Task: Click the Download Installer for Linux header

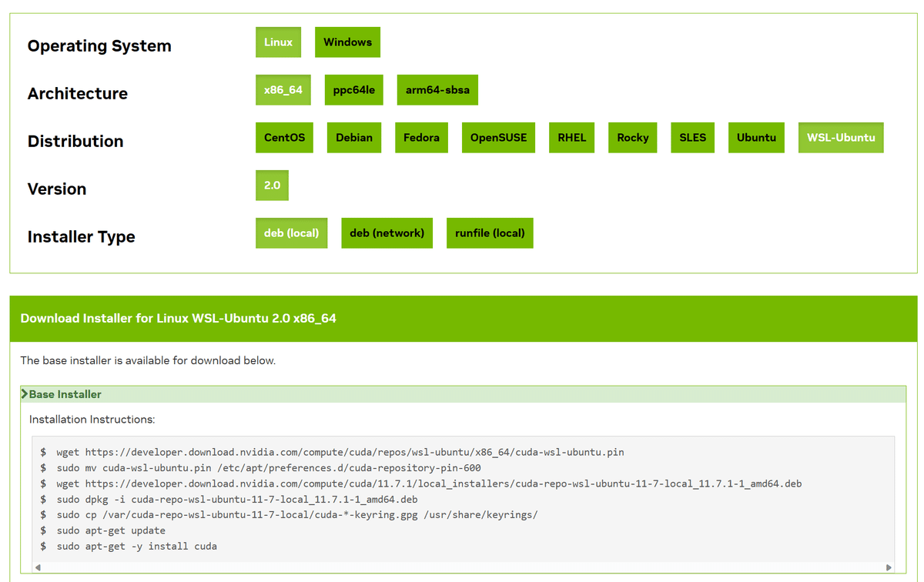Action: (x=179, y=318)
